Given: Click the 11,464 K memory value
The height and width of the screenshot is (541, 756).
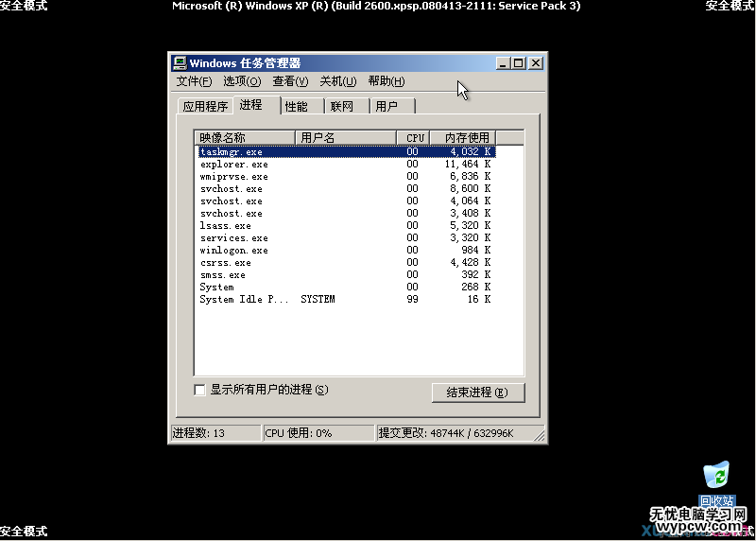Looking at the screenshot, I should [467, 164].
